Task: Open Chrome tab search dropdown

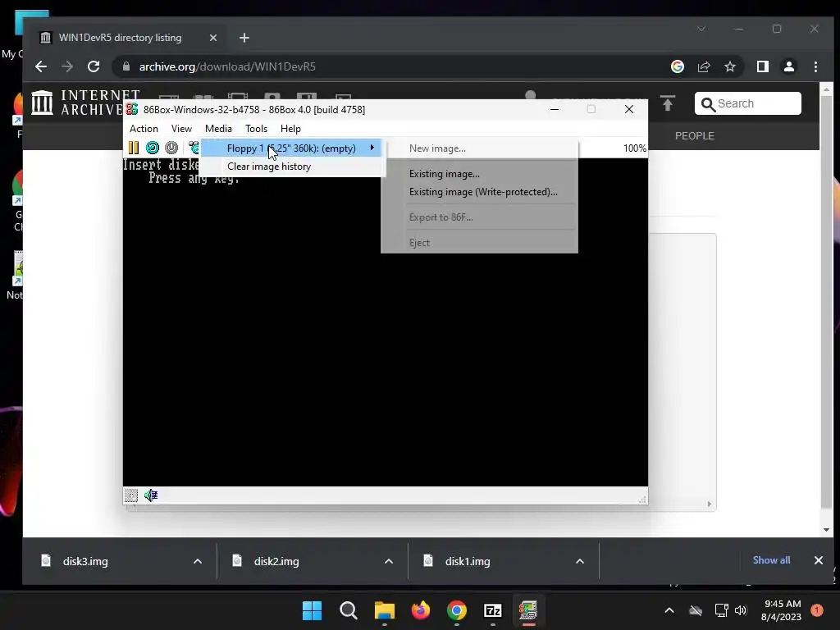Action: pyautogui.click(x=701, y=29)
